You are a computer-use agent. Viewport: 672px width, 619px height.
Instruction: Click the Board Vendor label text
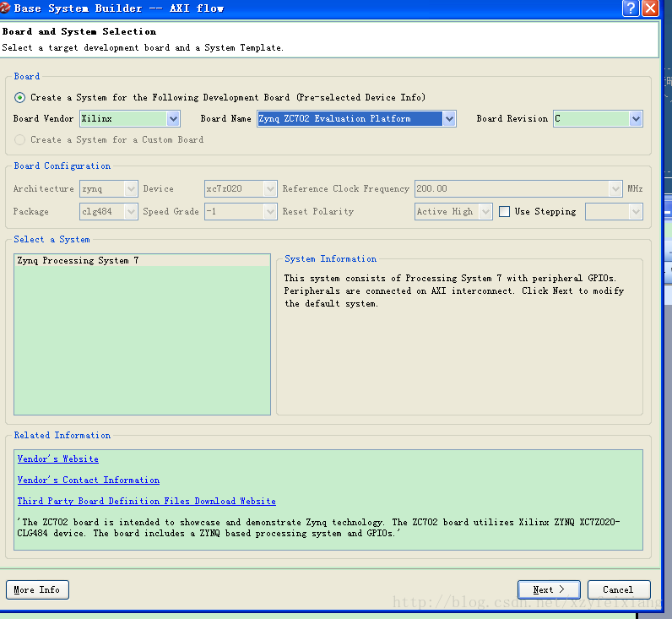43,118
